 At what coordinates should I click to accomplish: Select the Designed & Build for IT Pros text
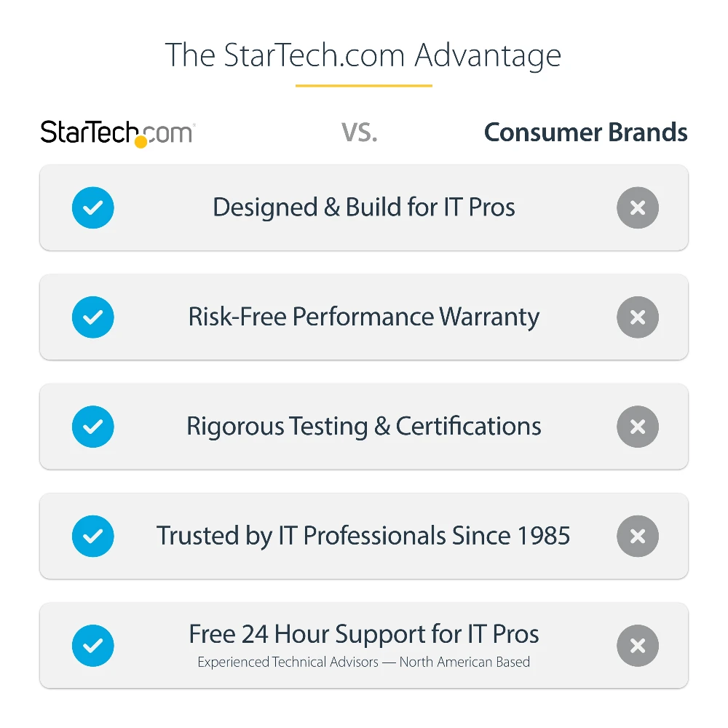363,207
